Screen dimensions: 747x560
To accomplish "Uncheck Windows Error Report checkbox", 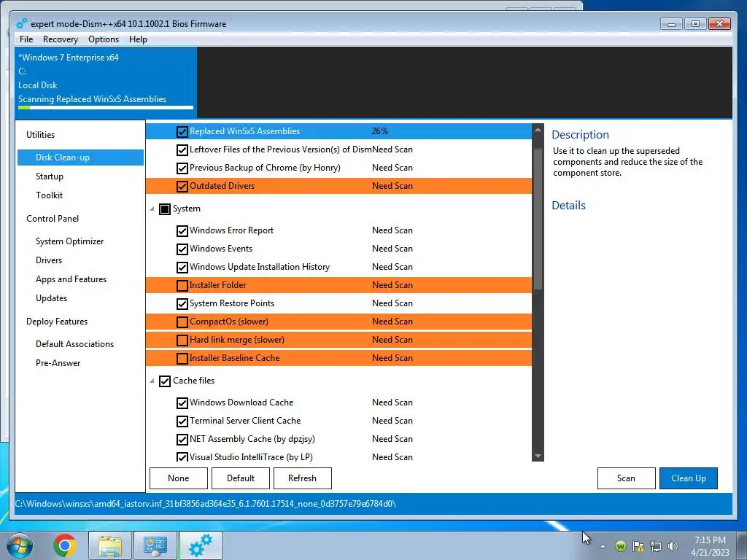I will (182, 231).
